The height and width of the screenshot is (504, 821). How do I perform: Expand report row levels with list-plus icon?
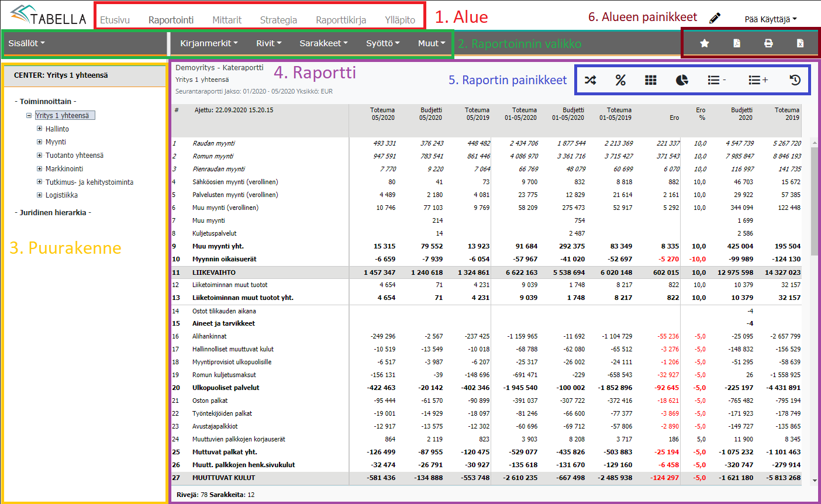756,80
